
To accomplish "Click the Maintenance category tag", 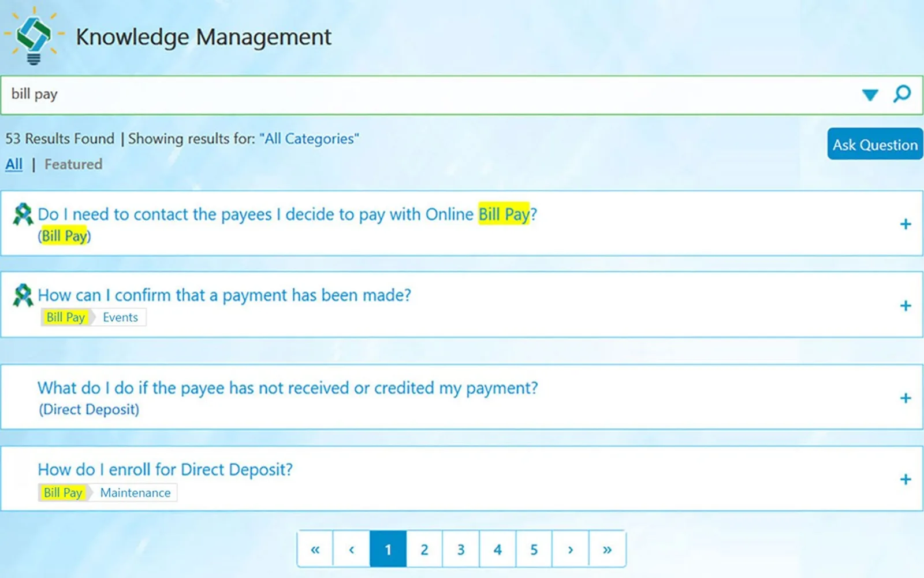I will point(136,492).
